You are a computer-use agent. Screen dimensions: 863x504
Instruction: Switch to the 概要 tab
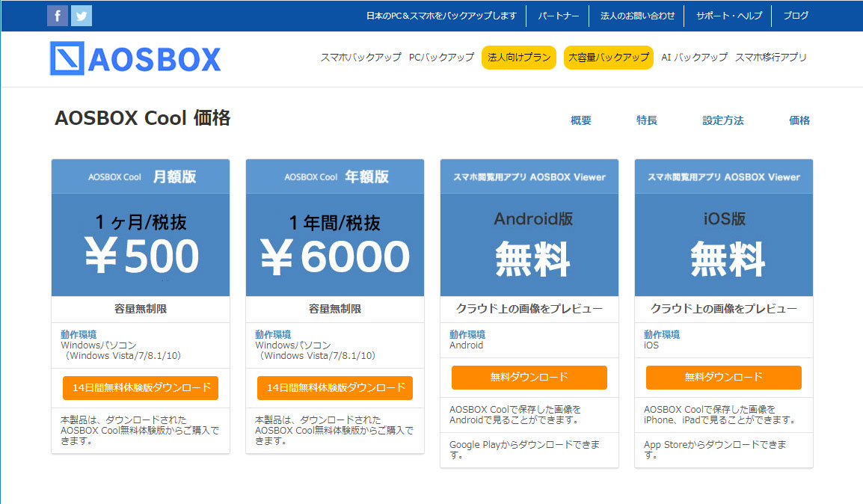580,120
